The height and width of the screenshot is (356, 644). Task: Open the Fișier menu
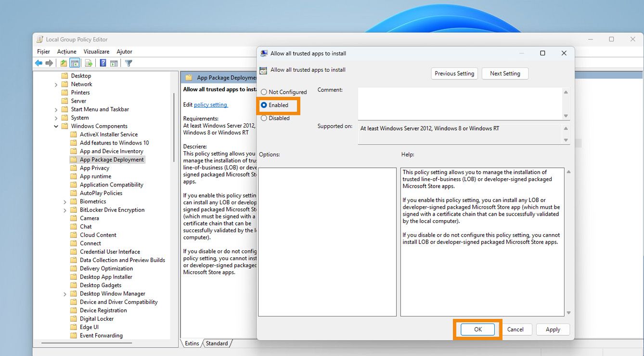click(x=43, y=52)
